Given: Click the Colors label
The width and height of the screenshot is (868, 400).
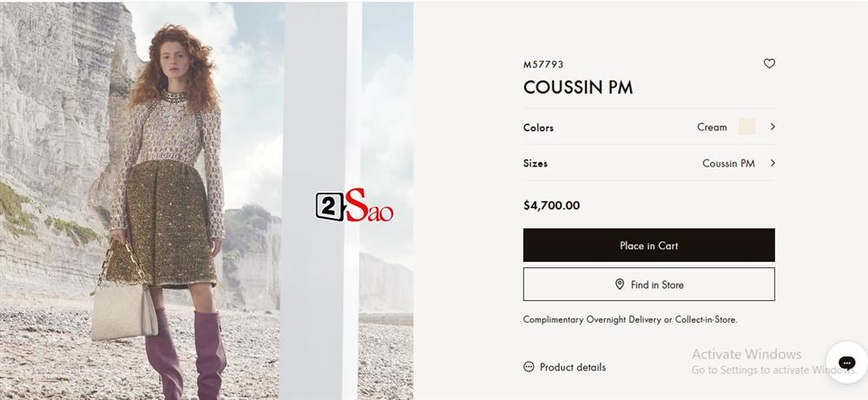Looking at the screenshot, I should pyautogui.click(x=538, y=128).
